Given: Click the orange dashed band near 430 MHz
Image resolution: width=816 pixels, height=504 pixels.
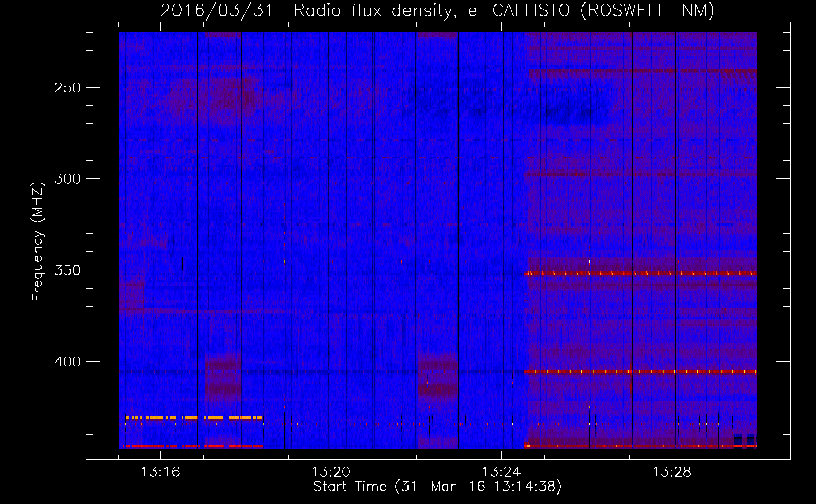Looking at the screenshot, I should pos(194,417).
